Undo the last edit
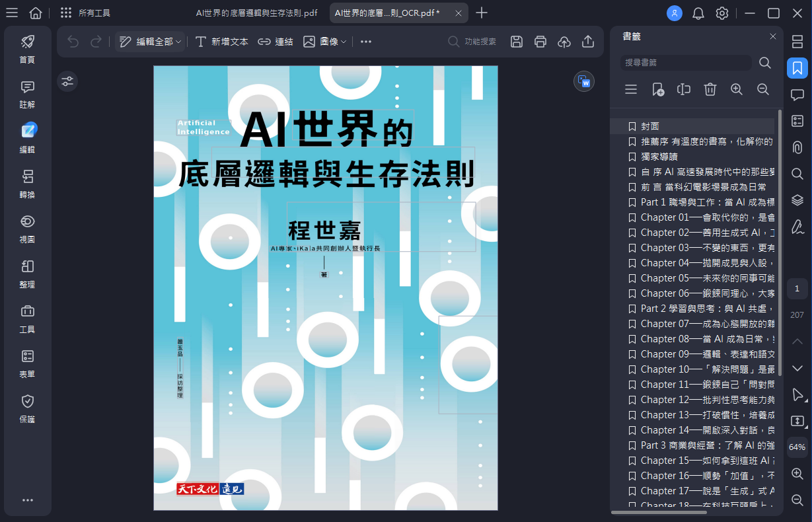This screenshot has height=522, width=812. pos(73,42)
